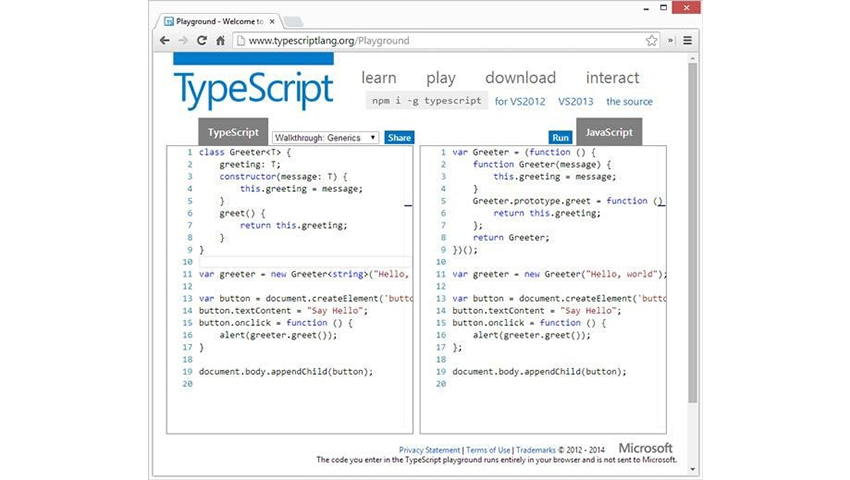Click the browser back arrow
850x480 pixels.
164,41
